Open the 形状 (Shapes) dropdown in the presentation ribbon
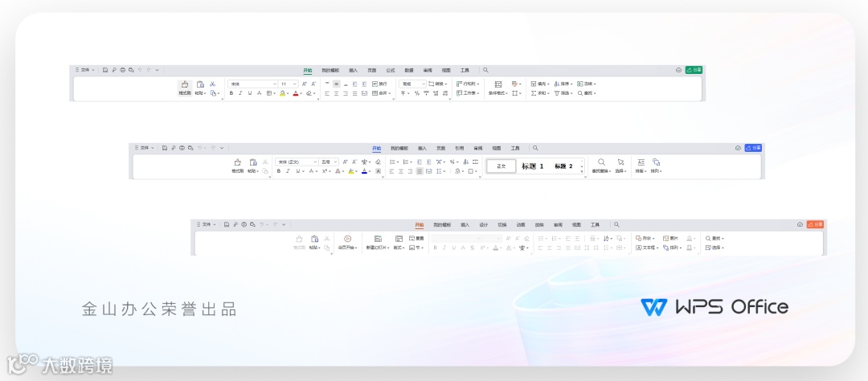The image size is (868, 381). coord(645,238)
